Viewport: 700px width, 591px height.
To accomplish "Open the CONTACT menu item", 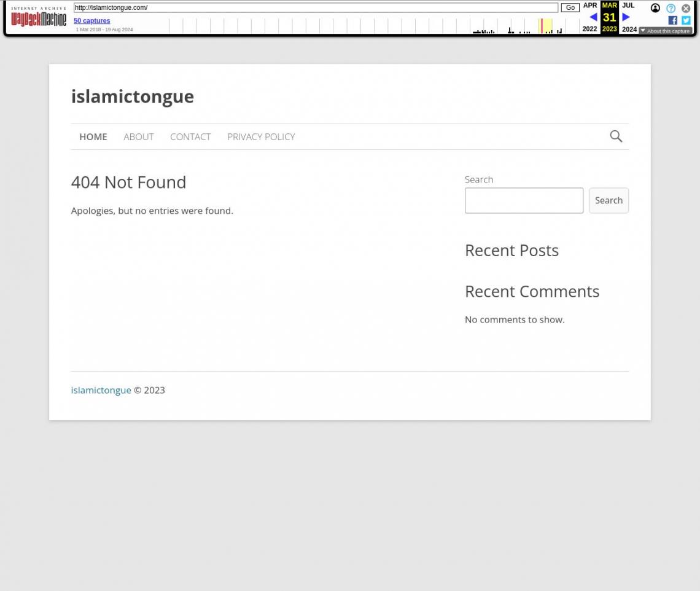I will click(190, 136).
